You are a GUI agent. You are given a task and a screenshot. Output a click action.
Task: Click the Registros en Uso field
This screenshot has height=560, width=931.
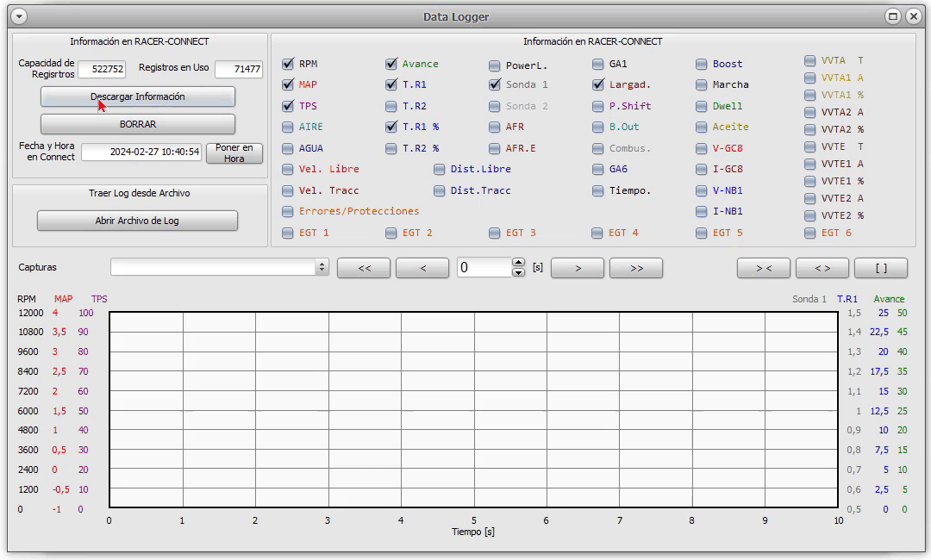(x=239, y=69)
